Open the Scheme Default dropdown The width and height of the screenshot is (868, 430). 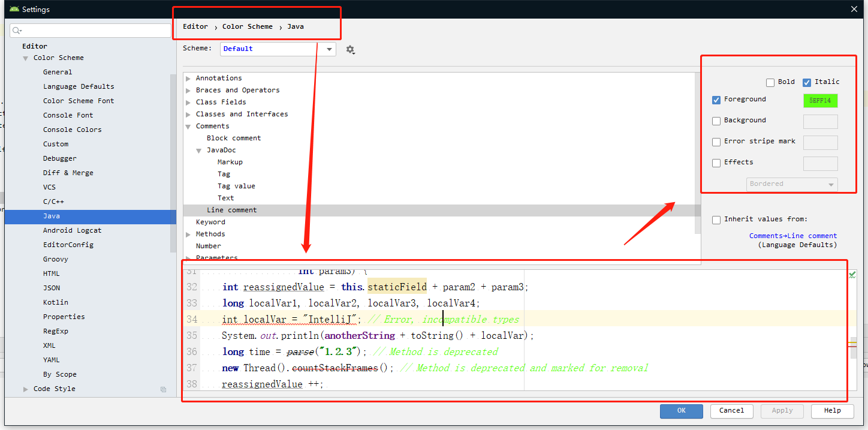point(278,49)
